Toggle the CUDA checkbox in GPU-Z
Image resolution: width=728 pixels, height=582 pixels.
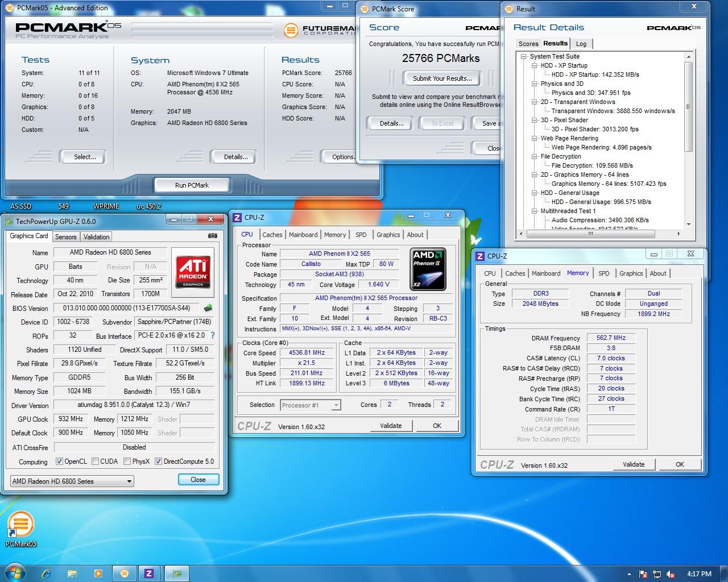95,461
